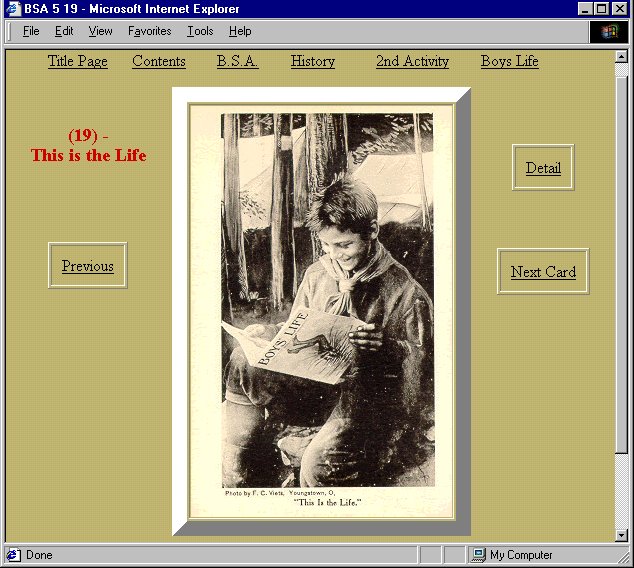
Task: Open the Contents link
Action: pos(159,61)
